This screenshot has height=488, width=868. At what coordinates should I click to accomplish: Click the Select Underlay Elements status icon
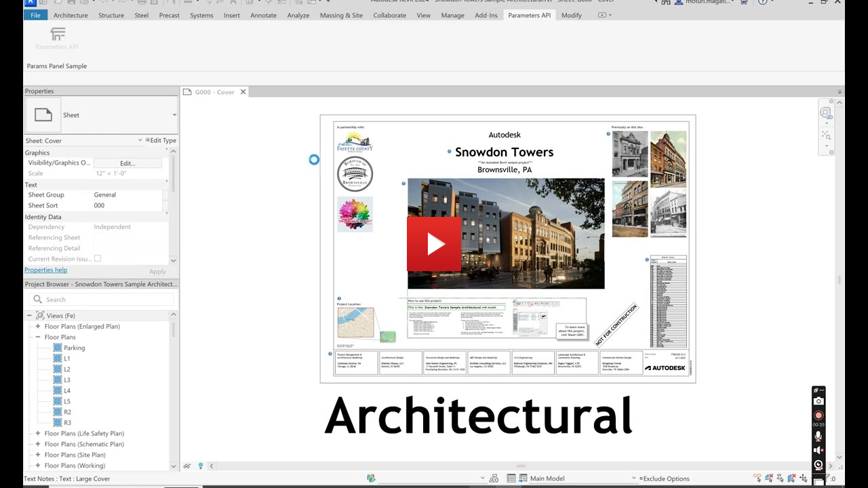pos(770,479)
